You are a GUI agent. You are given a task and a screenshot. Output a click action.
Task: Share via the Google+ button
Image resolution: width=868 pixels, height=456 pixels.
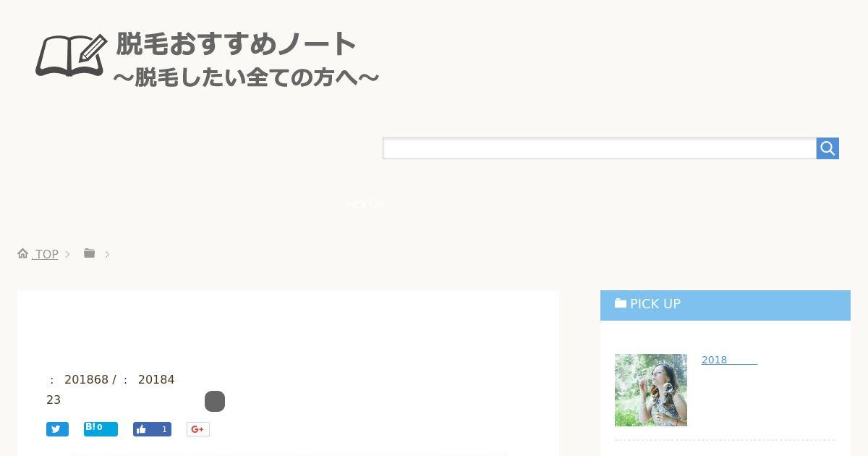[197, 429]
